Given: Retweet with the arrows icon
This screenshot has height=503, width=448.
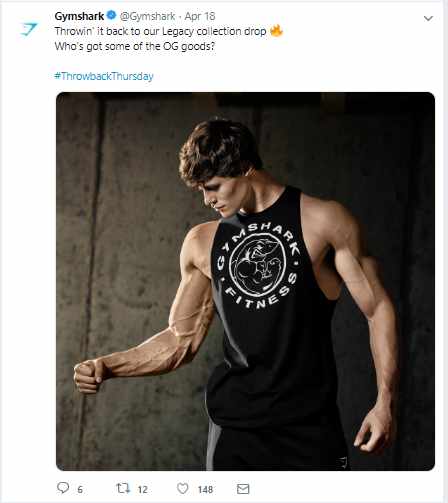Looking at the screenshot, I should 123,488.
